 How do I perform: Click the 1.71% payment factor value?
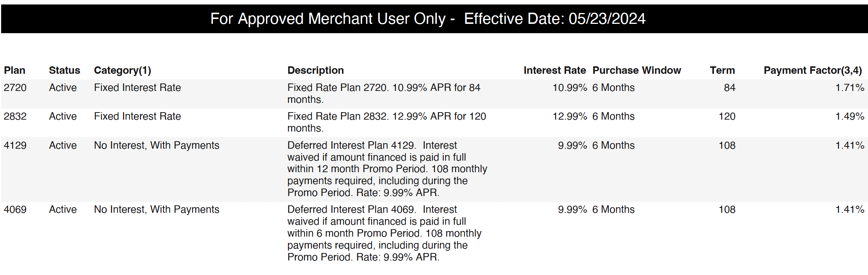[849, 88]
